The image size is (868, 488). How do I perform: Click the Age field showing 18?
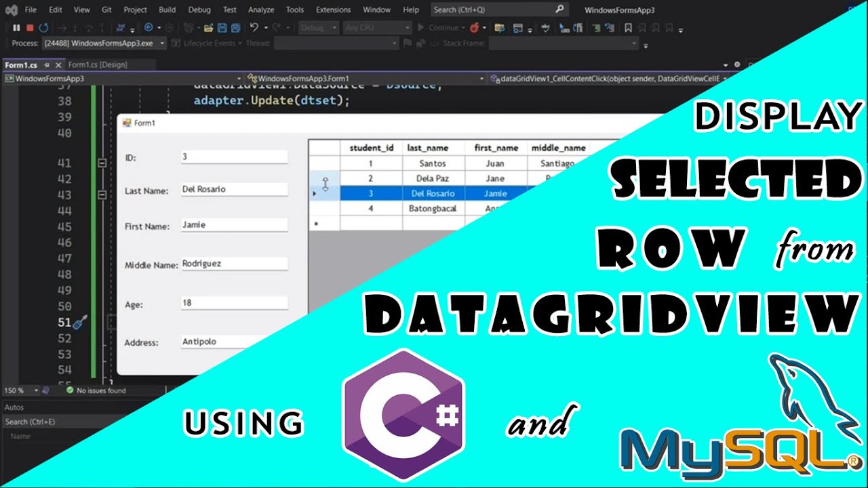click(234, 303)
